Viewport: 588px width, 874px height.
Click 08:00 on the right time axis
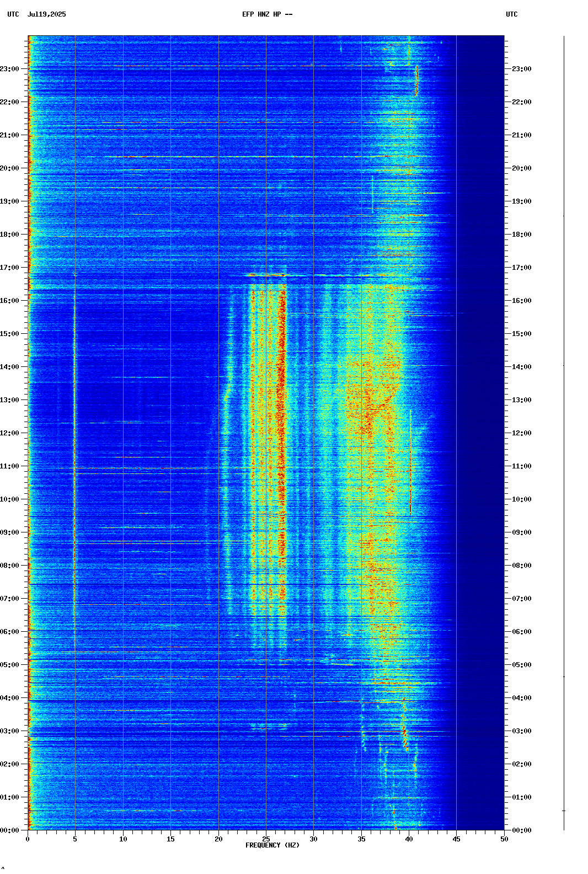[522, 566]
